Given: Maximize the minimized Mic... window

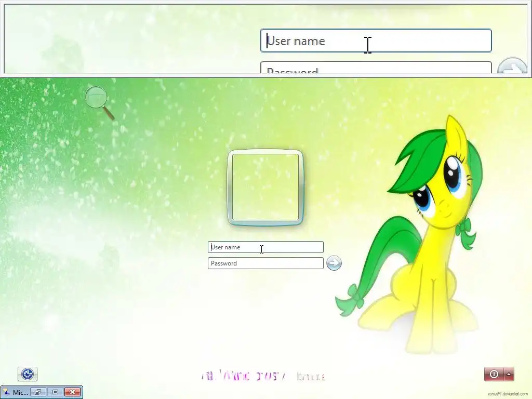Looking at the screenshot, I should [55, 392].
